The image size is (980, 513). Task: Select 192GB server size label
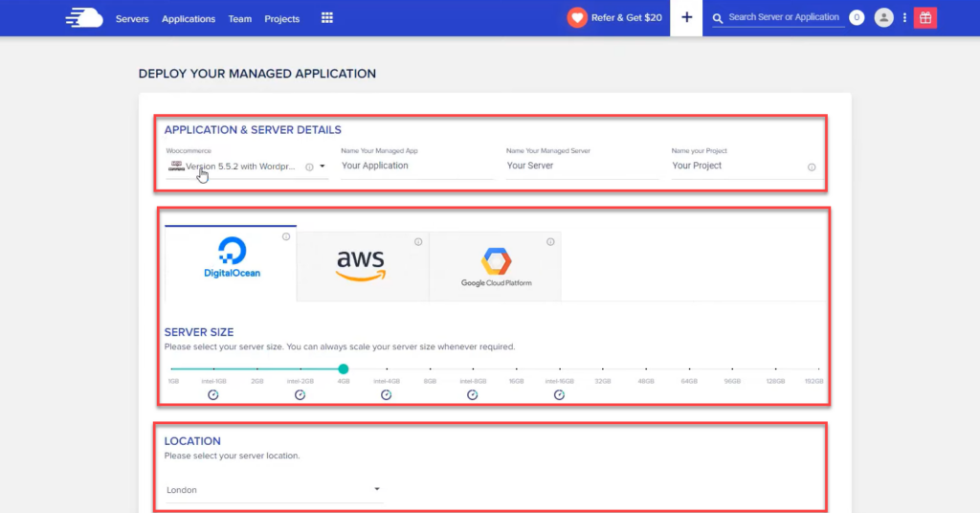pyautogui.click(x=813, y=381)
